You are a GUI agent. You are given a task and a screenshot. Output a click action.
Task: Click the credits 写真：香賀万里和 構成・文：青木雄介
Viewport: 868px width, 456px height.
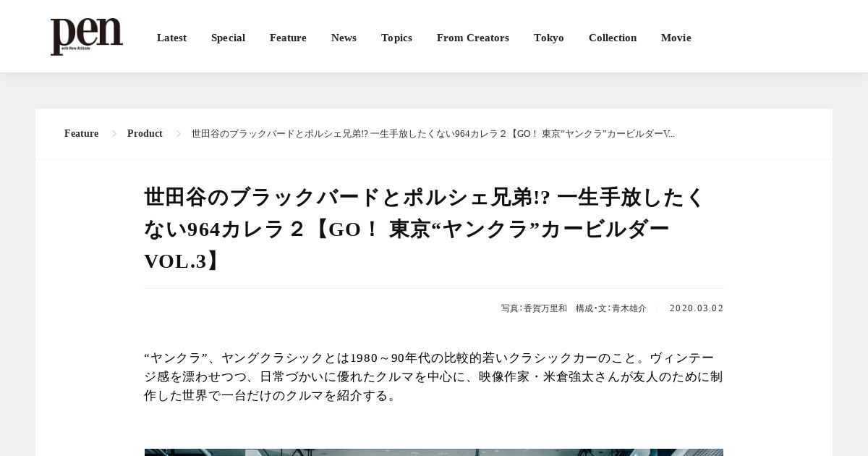574,308
